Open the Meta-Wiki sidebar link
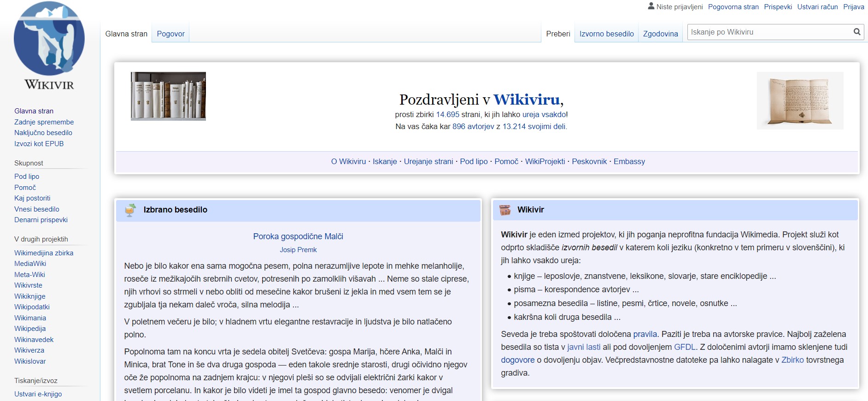This screenshot has height=401, width=868. pyautogui.click(x=29, y=275)
